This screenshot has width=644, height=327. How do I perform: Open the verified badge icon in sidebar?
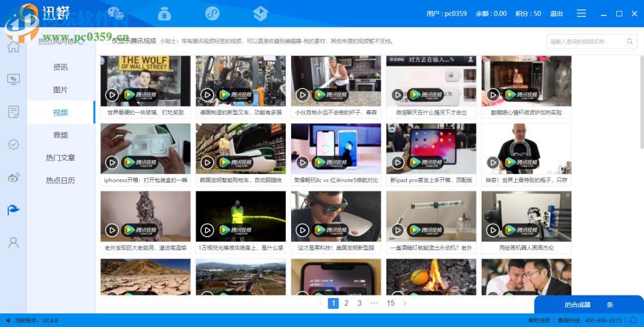coord(14,144)
